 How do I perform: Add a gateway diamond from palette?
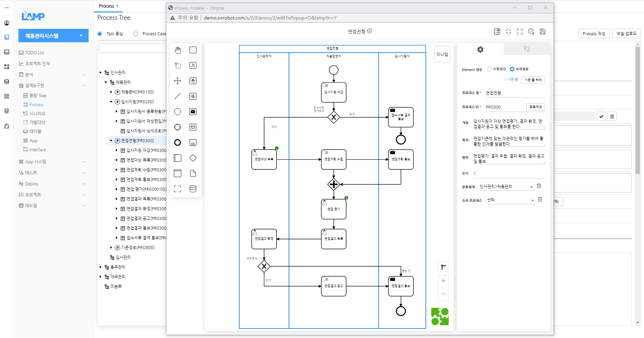[193, 158]
